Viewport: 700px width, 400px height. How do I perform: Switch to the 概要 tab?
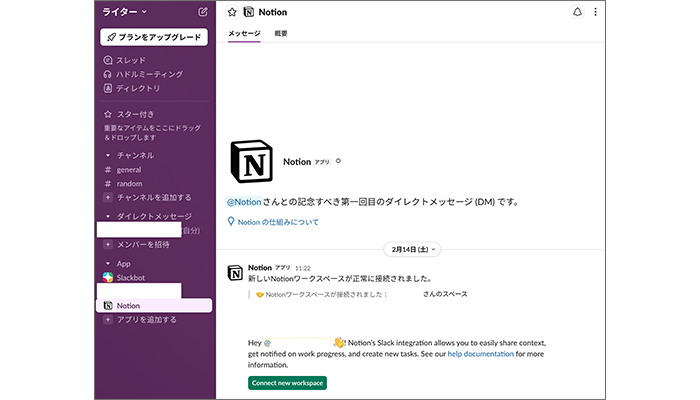(x=281, y=33)
